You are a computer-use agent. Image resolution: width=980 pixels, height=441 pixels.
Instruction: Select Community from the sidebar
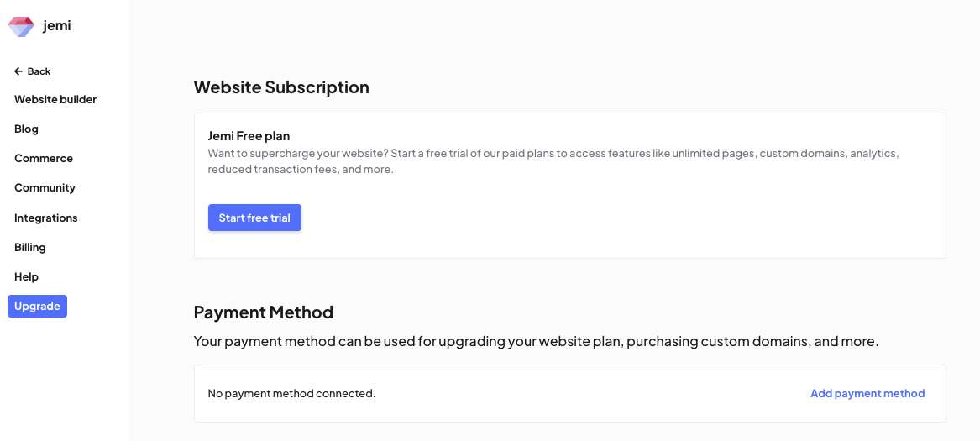click(x=45, y=187)
